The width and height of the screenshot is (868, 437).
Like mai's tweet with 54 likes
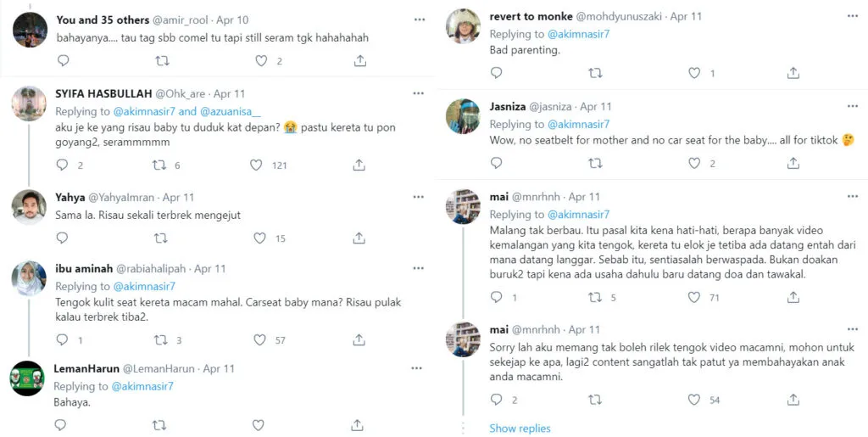(694, 400)
